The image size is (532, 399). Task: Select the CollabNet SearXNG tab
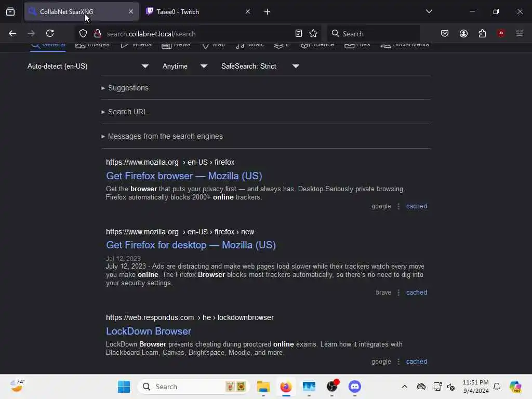[x=82, y=12]
